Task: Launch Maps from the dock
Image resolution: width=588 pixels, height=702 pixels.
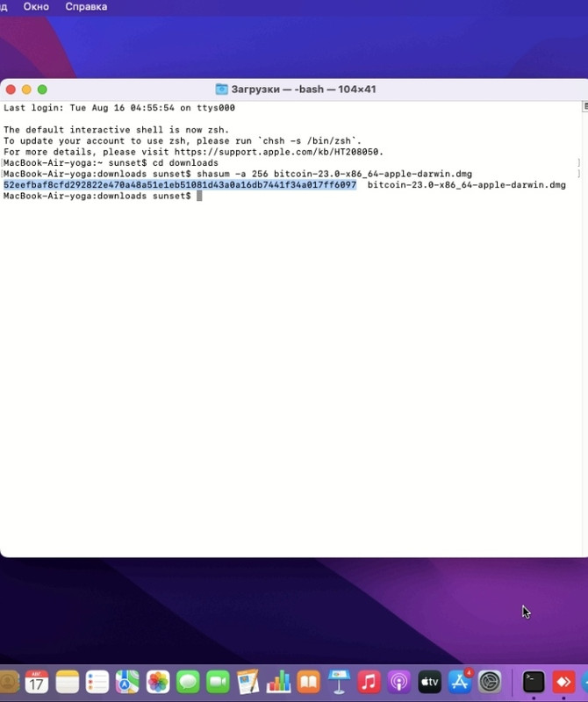Action: [x=127, y=682]
